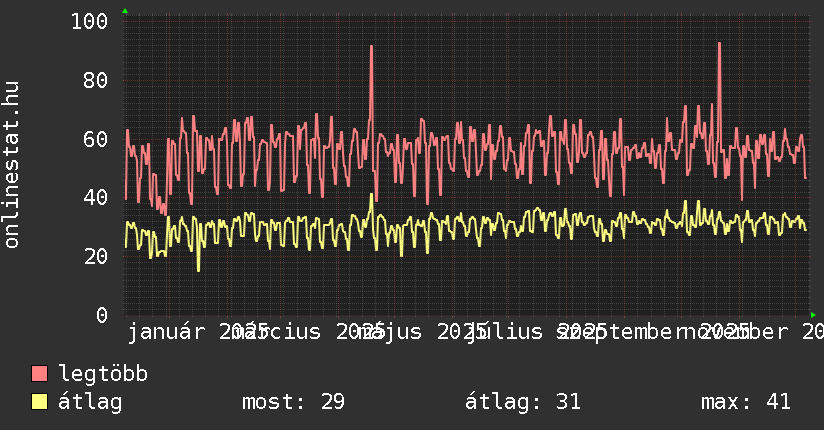824x430 pixels.
Task: Click the 40 label on Y axis
Action: [x=96, y=197]
